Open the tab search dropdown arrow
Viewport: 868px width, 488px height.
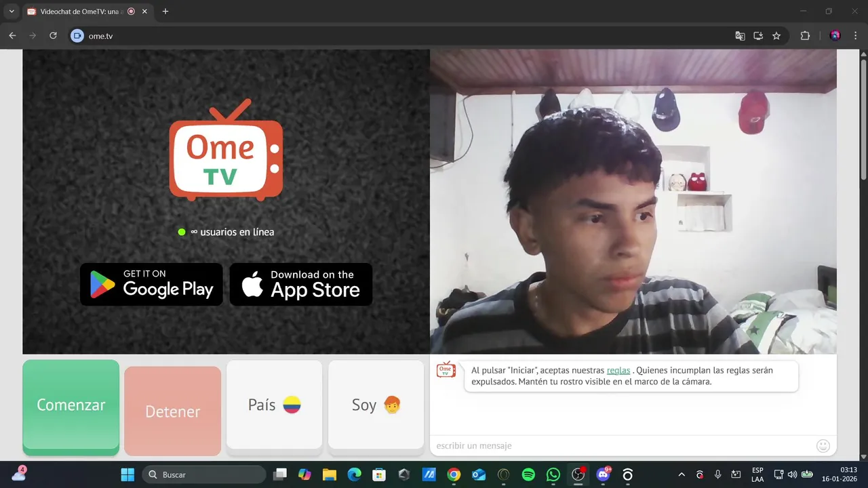12,12
